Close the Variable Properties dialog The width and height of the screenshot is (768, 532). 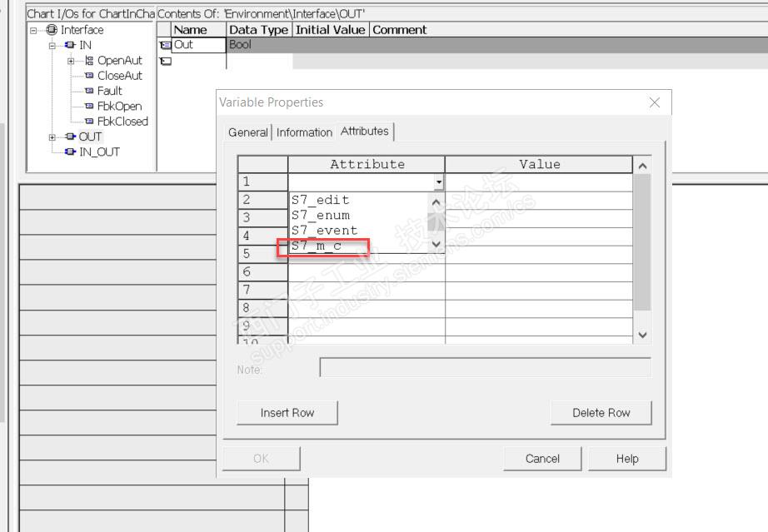click(x=655, y=102)
